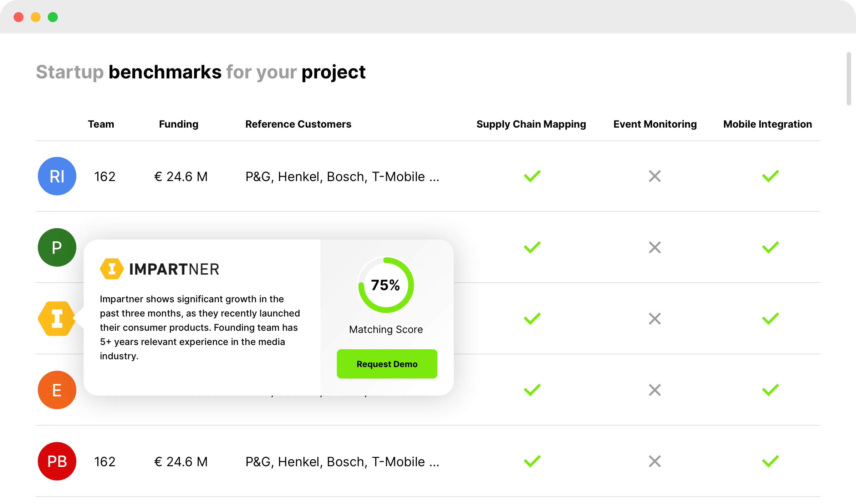Image resolution: width=856 pixels, height=504 pixels.
Task: Click RI row Event Monitoring cross icon
Action: pyautogui.click(x=655, y=176)
